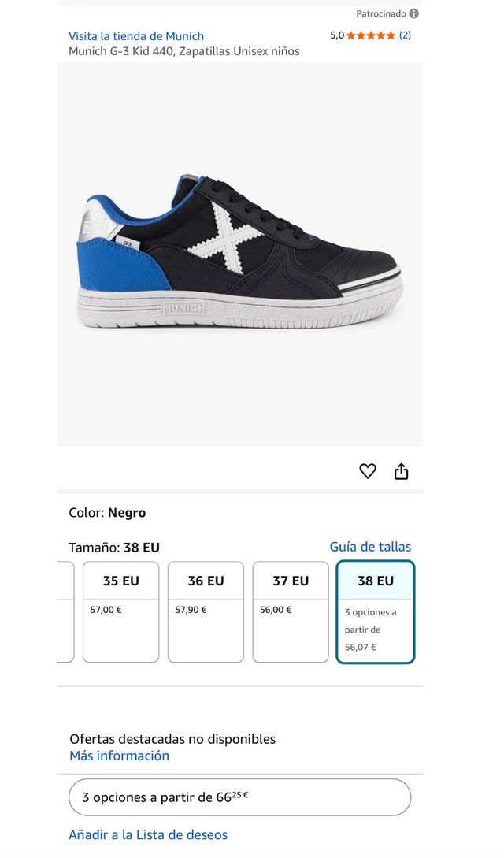Tap the Munich sneaker product image

pyautogui.click(x=239, y=254)
